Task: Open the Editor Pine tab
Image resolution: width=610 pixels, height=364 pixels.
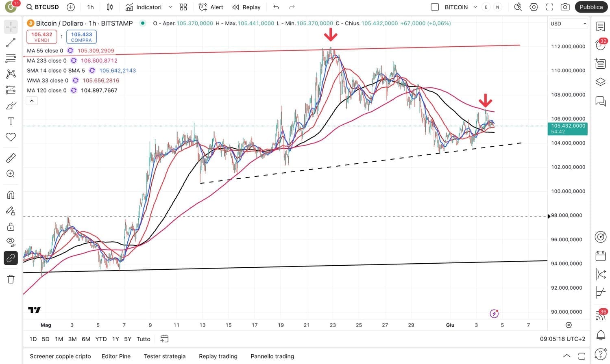Action: [116, 356]
